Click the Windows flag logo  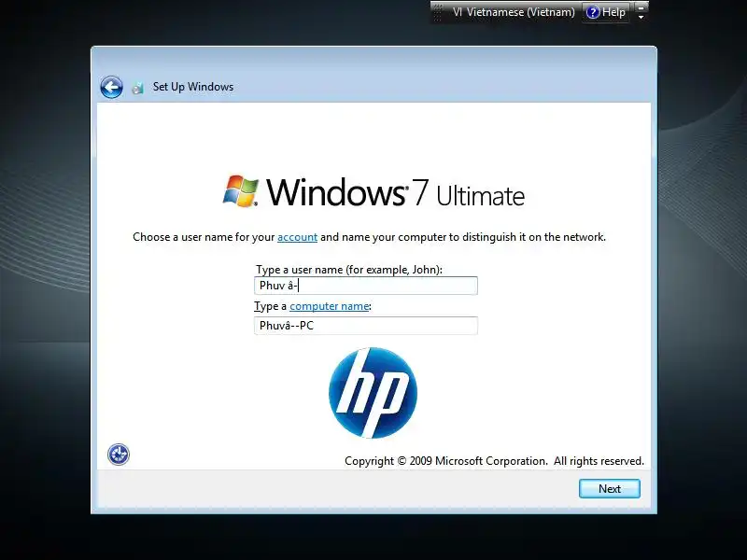241,191
